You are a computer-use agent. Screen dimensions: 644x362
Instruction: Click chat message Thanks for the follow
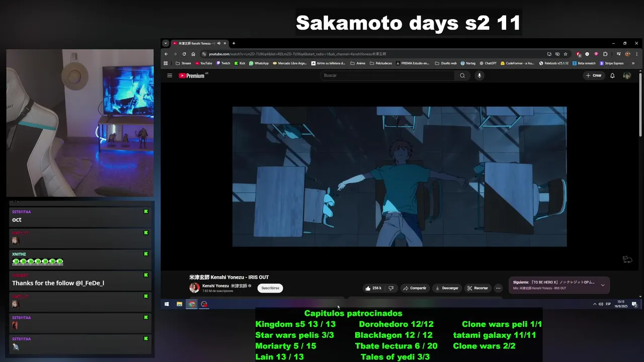(58, 283)
